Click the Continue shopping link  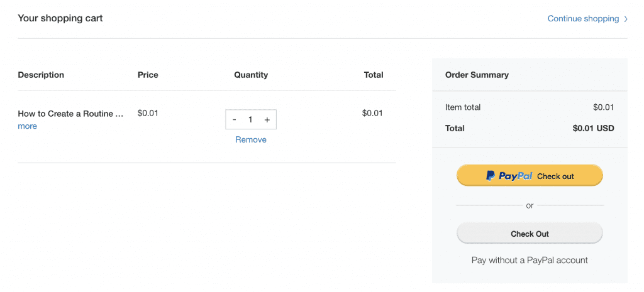583,19
